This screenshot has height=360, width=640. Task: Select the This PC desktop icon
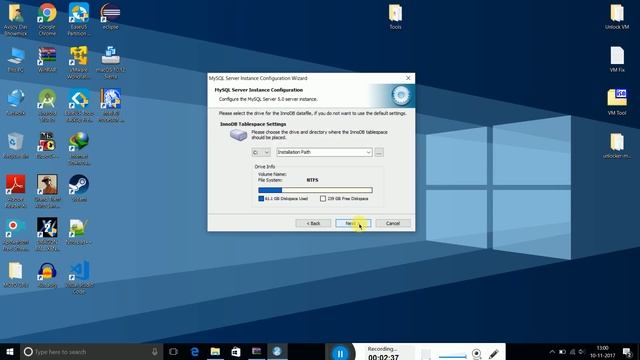(16, 60)
